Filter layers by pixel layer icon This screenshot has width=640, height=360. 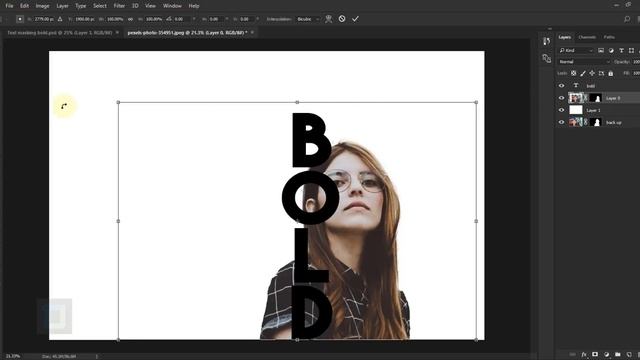tap(601, 50)
